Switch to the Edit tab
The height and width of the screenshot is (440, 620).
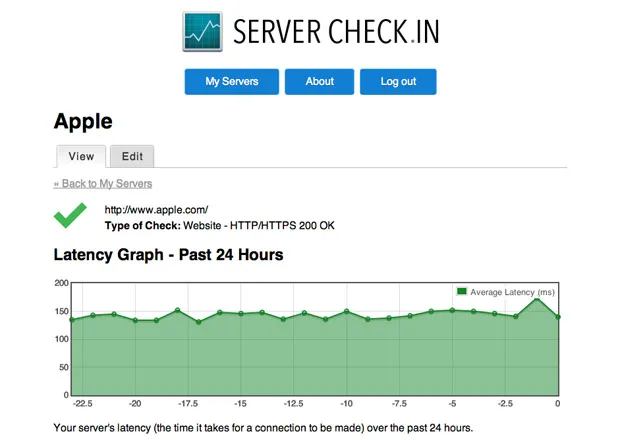(x=132, y=156)
